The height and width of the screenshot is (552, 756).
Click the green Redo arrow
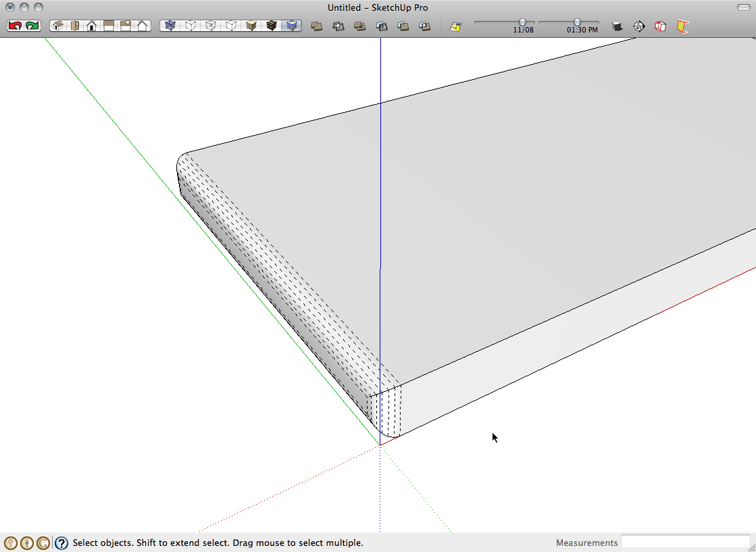pos(32,26)
